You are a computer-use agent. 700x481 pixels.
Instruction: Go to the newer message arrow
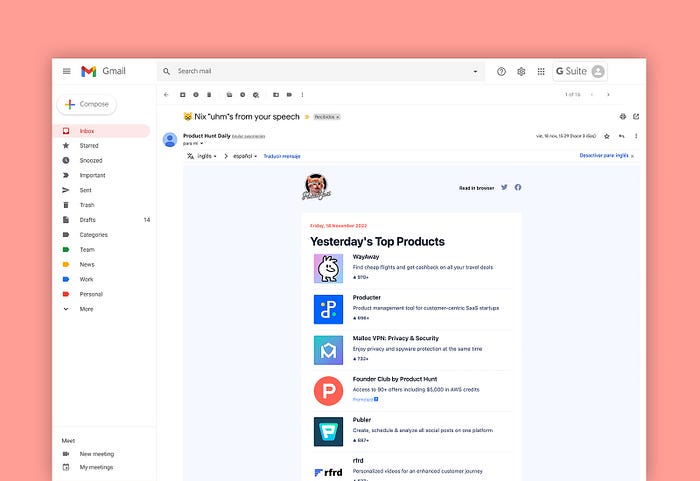592,95
